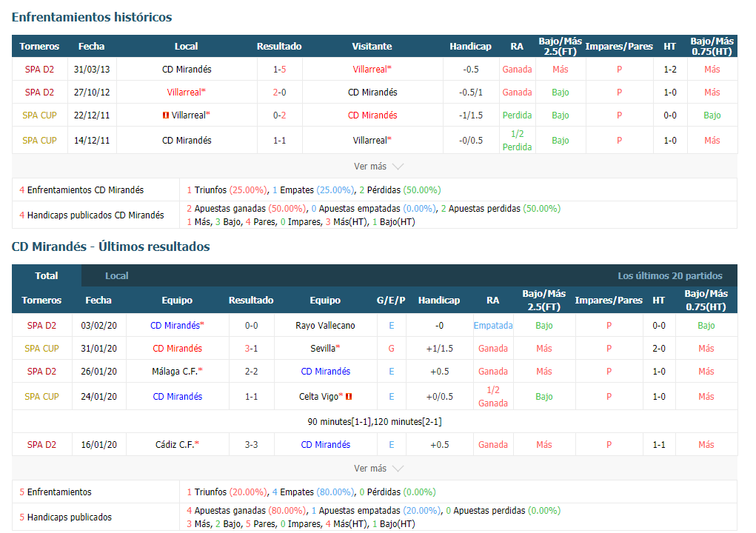Click the G/E/P column header
The image size is (756, 533).
point(391,301)
